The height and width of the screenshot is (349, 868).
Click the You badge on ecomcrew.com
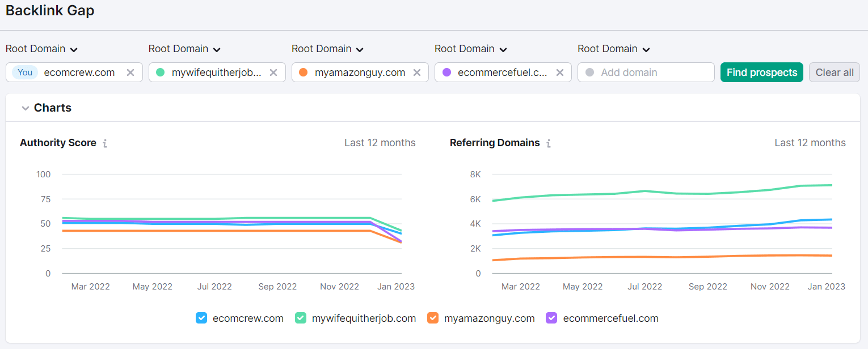tap(25, 73)
